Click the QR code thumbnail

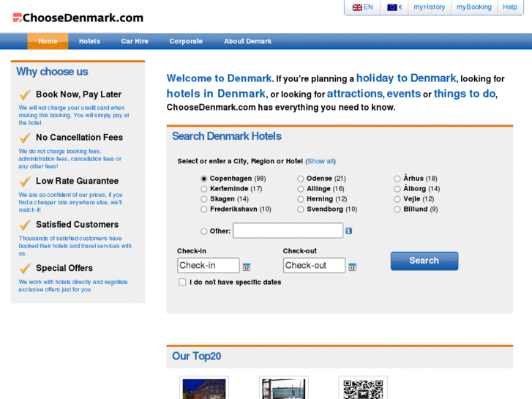click(363, 388)
